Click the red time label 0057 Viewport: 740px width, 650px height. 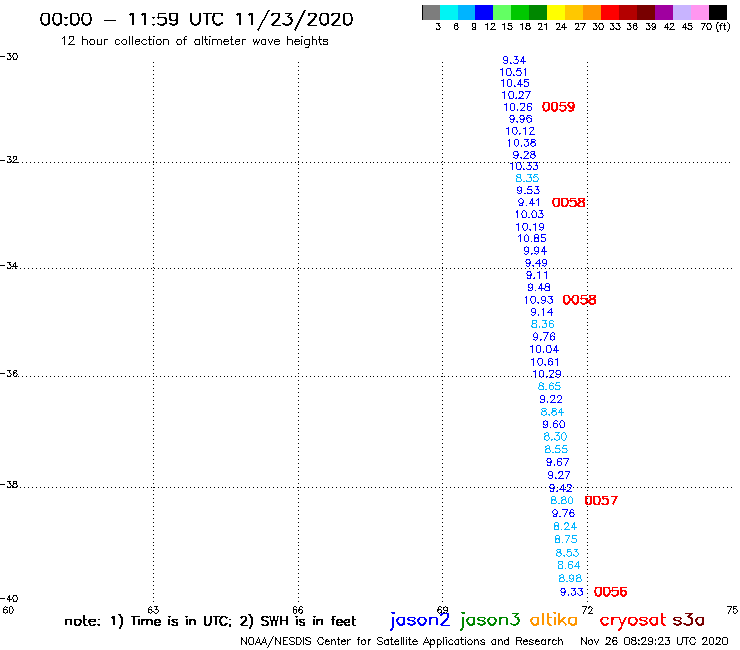[601, 500]
